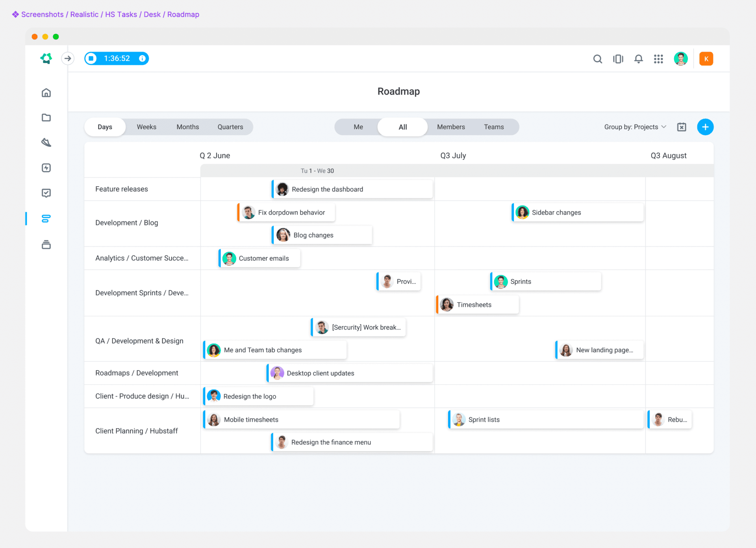This screenshot has width=756, height=548.
Task: Select the Roadmap timeline icon in the sidebar
Action: pyautogui.click(x=46, y=218)
